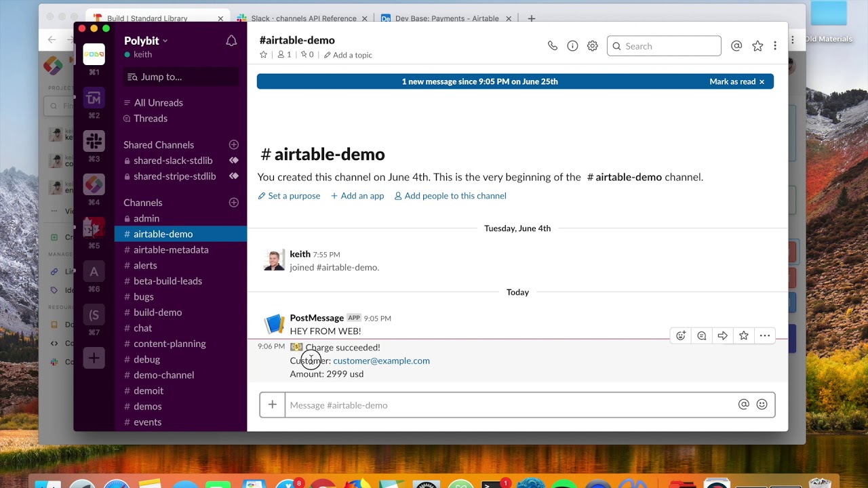Show channel details info icon
This screenshot has width=868, height=488.
point(572,46)
